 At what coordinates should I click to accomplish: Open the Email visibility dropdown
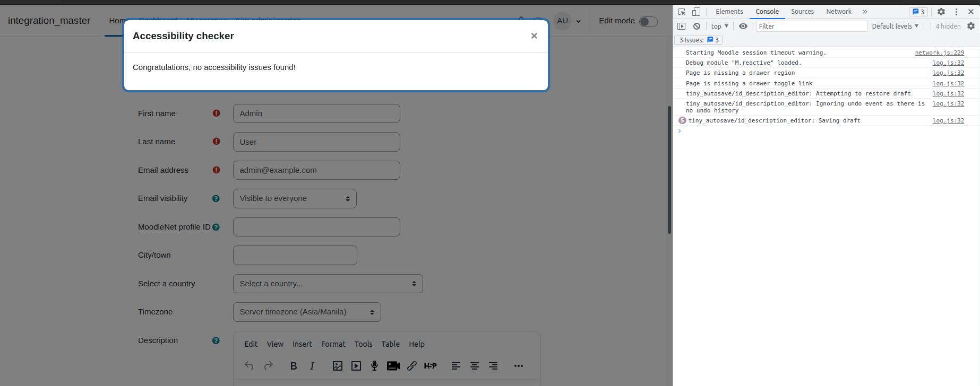(x=295, y=198)
